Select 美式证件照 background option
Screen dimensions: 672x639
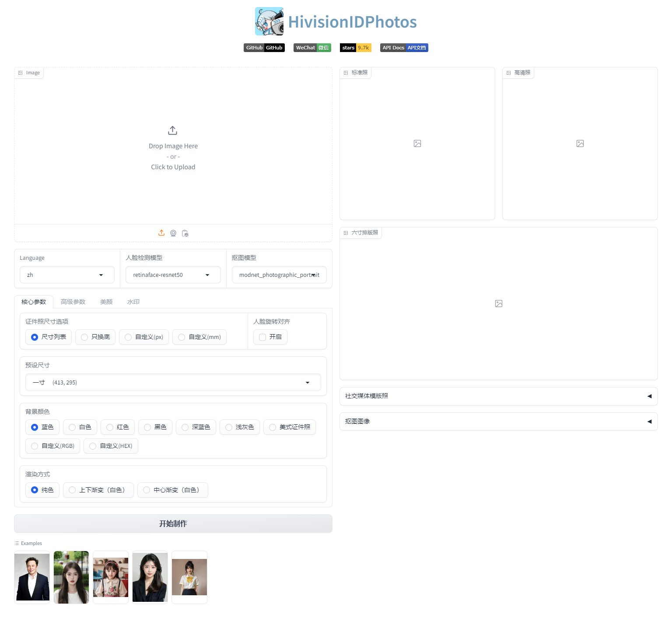(290, 427)
